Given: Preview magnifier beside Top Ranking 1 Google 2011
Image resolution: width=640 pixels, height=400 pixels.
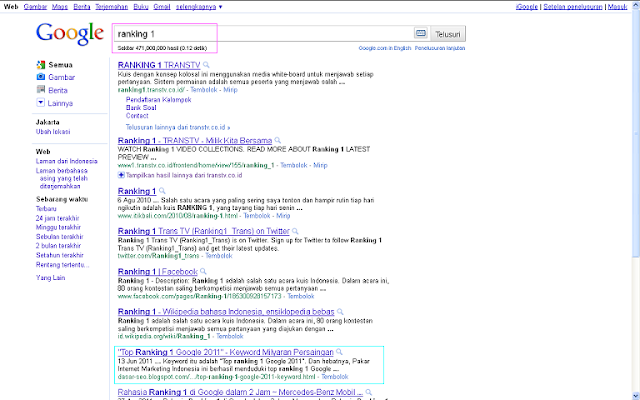Looking at the screenshot, I should [x=339, y=352].
